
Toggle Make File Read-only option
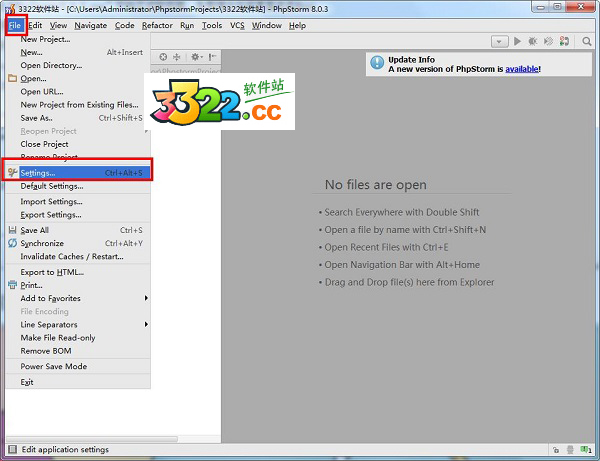58,338
